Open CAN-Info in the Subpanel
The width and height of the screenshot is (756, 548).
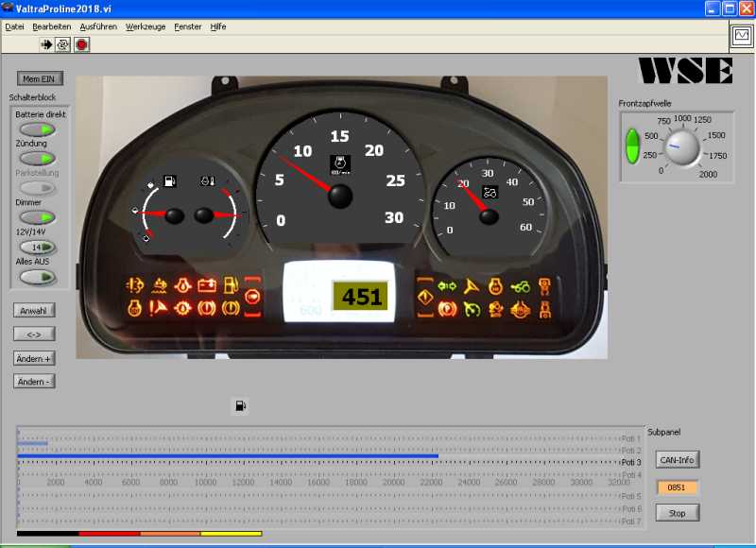tap(677, 460)
